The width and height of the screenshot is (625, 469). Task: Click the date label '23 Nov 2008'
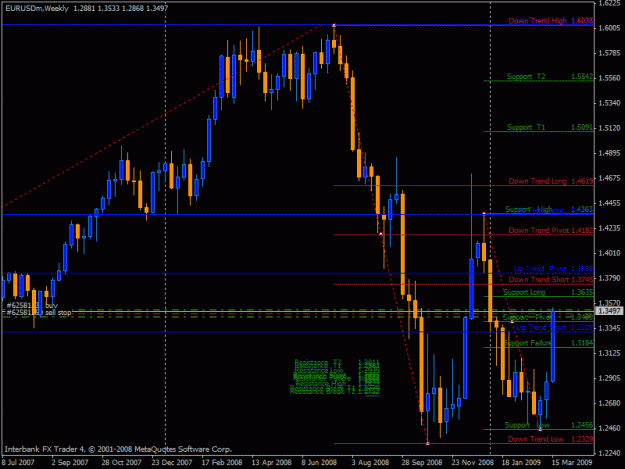(472, 462)
